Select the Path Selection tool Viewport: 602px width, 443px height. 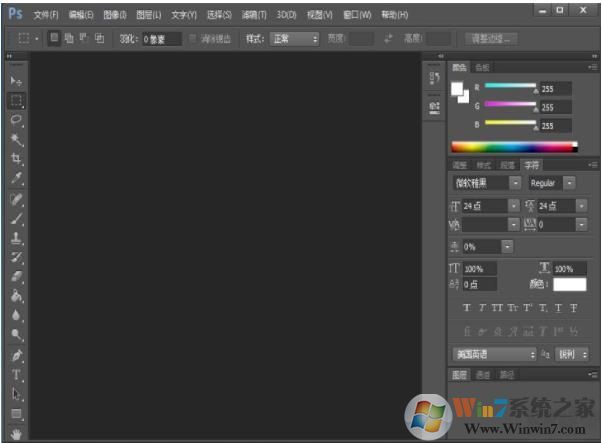16,394
